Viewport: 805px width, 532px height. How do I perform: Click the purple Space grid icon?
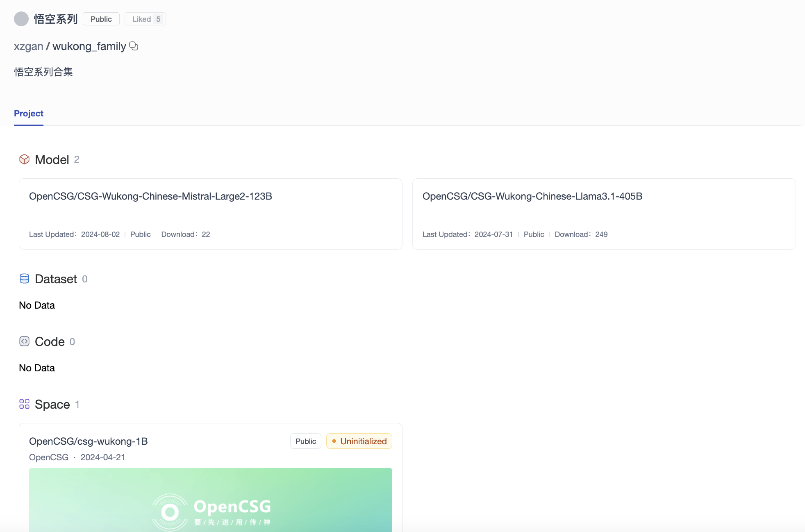[24, 404]
